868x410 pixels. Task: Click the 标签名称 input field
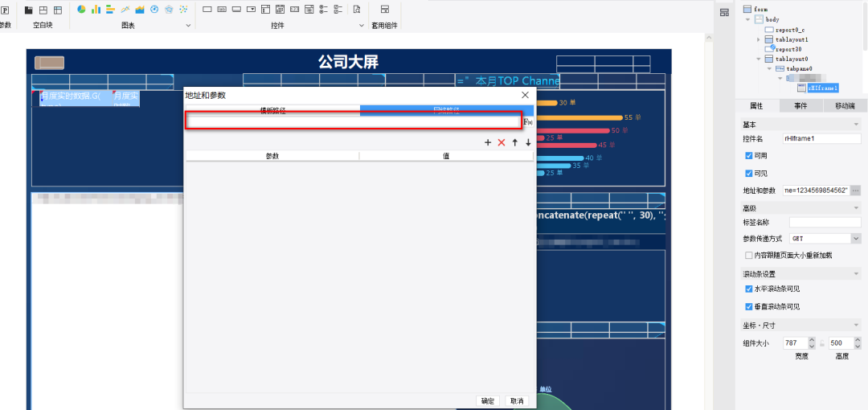click(x=825, y=222)
